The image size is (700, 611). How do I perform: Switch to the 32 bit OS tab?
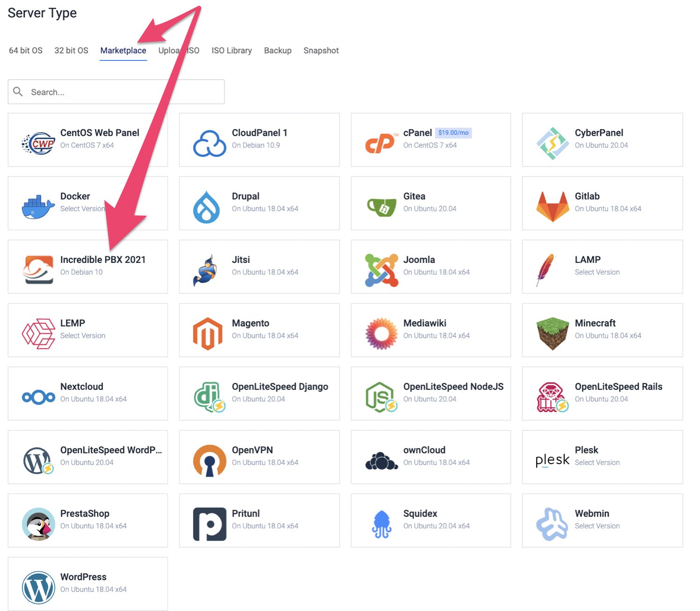tap(71, 51)
